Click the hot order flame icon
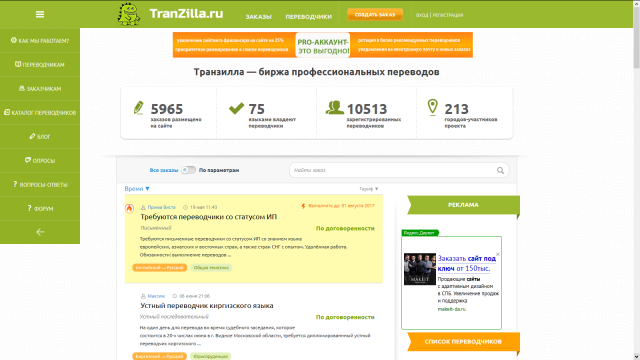640x360 pixels. pos(129,209)
